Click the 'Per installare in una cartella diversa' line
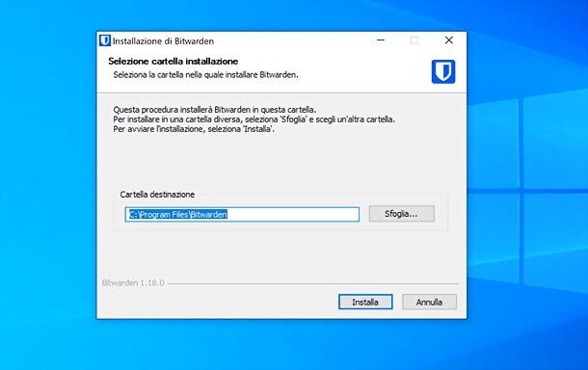The height and width of the screenshot is (370, 588). pos(254,119)
